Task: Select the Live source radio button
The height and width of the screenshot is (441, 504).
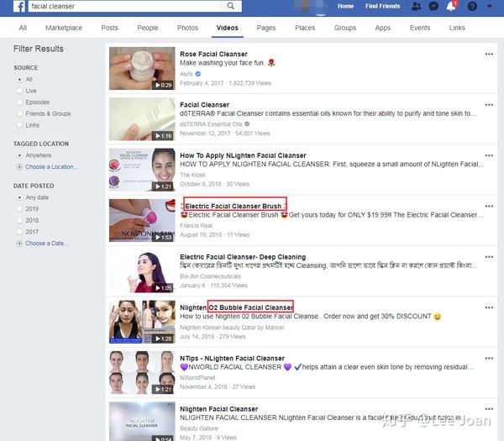Action: 19,91
